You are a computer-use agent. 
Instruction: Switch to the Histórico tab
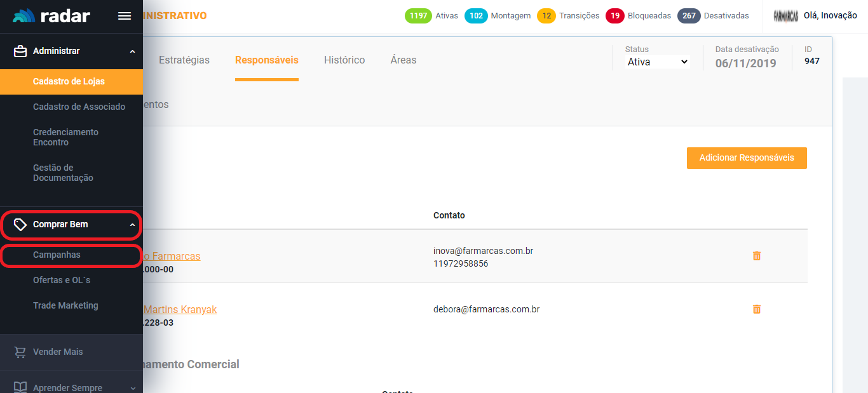click(x=344, y=60)
